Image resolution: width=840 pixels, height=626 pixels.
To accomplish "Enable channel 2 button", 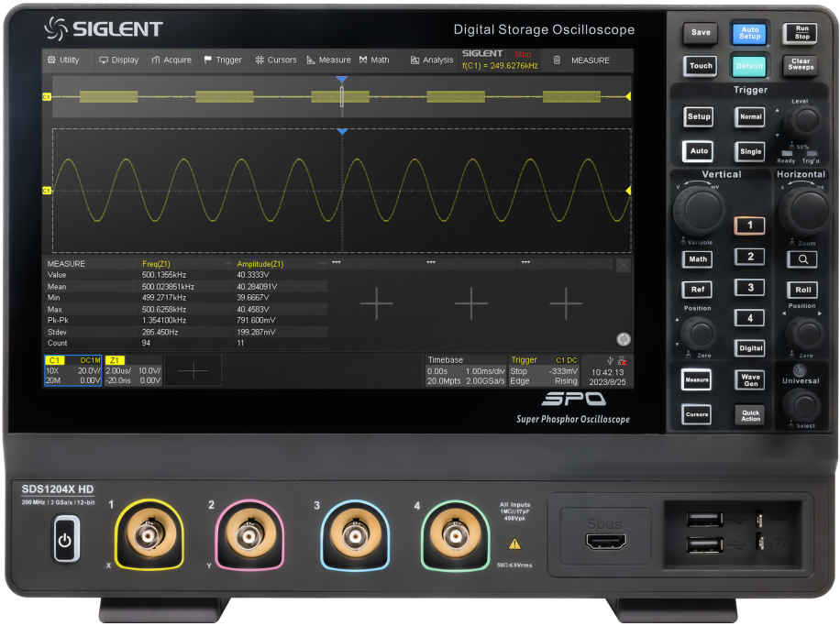I will click(x=749, y=257).
